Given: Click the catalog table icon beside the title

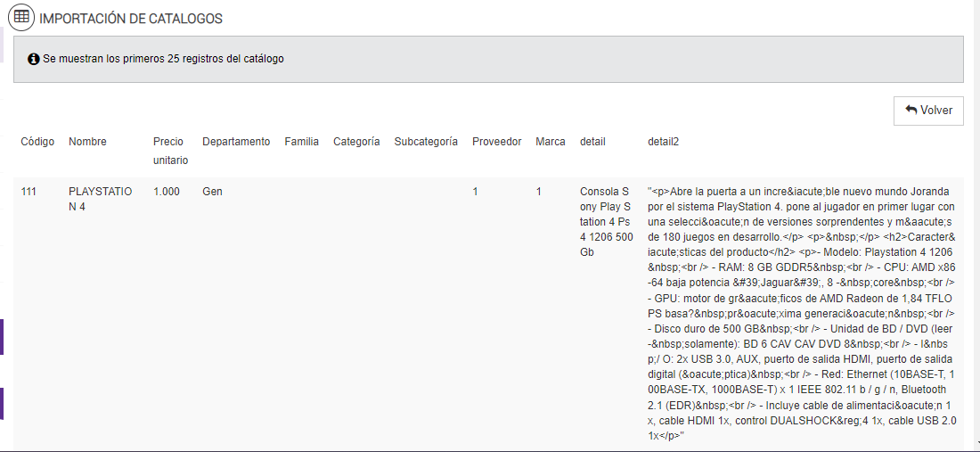Looking at the screenshot, I should [x=21, y=18].
